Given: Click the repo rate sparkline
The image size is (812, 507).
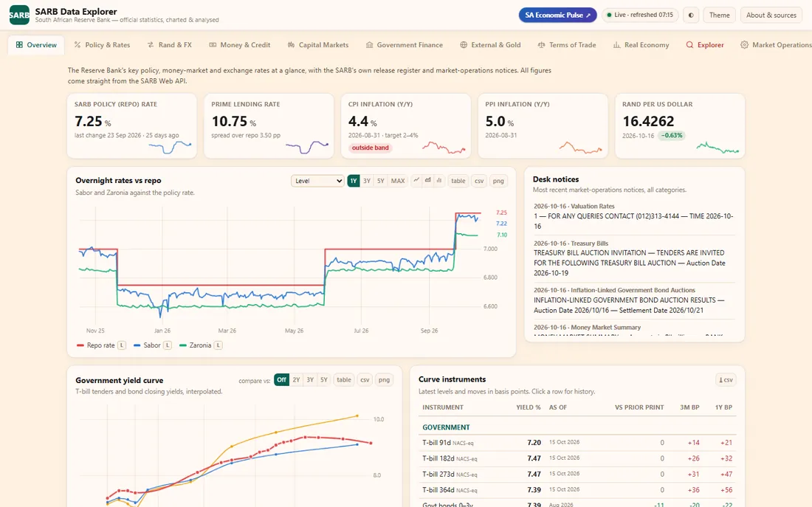Looking at the screenshot, I should click(170, 147).
